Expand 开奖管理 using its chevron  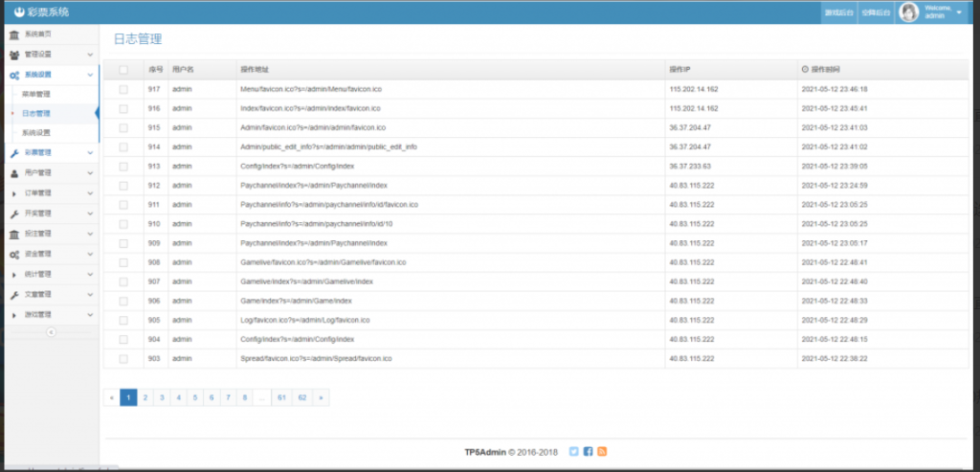(90, 214)
